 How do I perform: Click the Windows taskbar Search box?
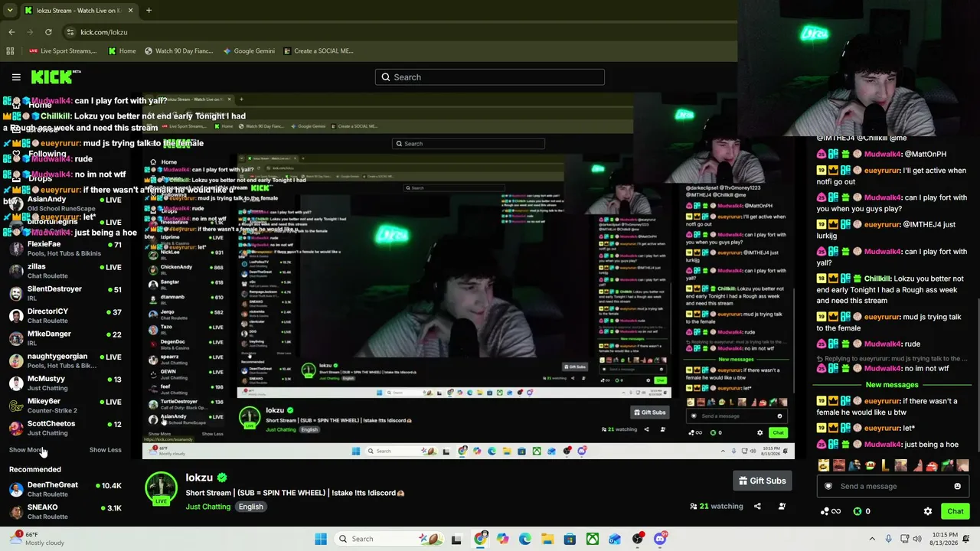[x=390, y=539]
